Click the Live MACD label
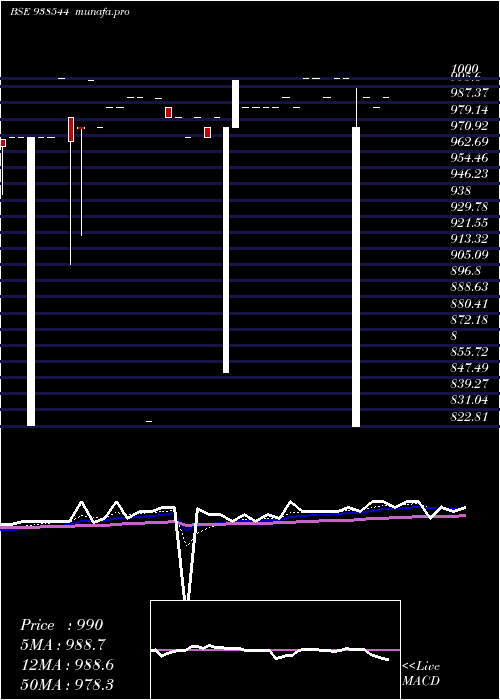 (x=421, y=673)
